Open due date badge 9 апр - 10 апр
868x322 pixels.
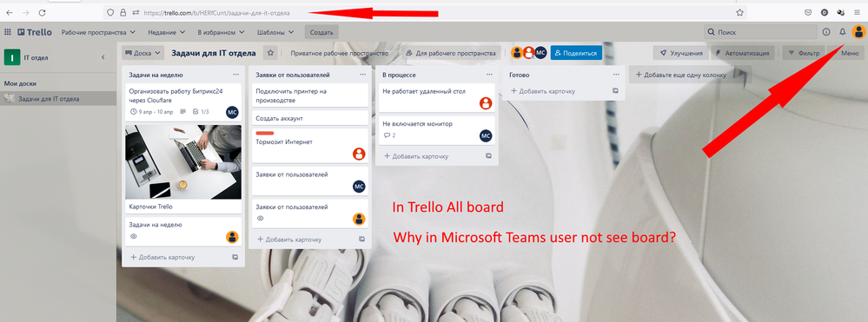pyautogui.click(x=151, y=112)
